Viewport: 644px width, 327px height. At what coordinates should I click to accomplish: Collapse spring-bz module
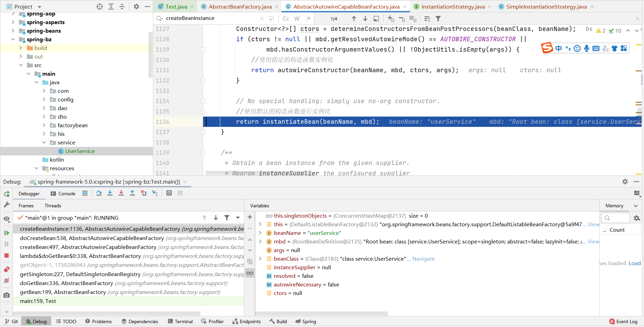13,39
